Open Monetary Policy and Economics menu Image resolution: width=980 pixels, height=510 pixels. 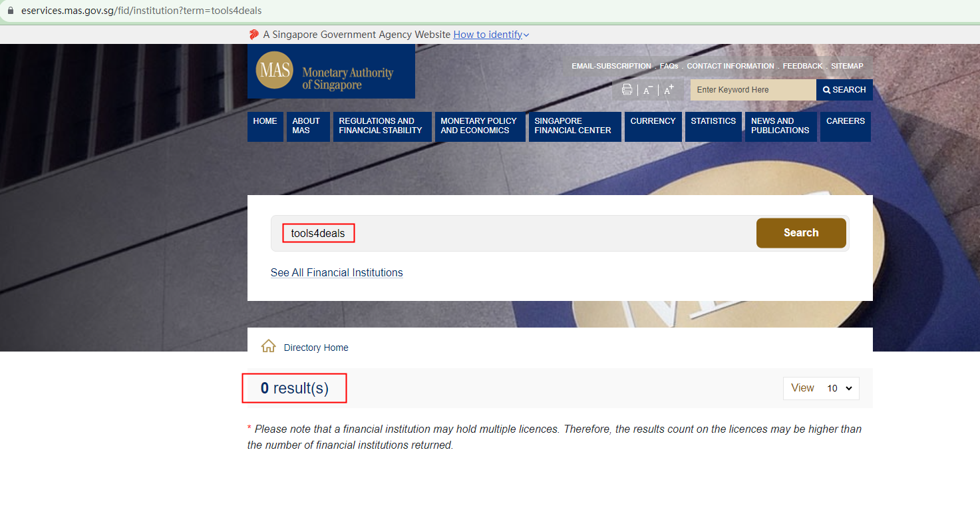tap(480, 127)
